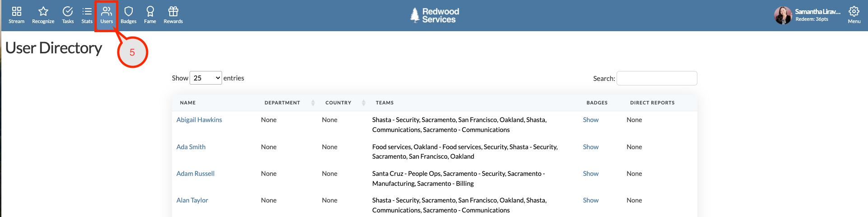Click the Redwood Services logo
The height and width of the screenshot is (217, 868).
434,15
